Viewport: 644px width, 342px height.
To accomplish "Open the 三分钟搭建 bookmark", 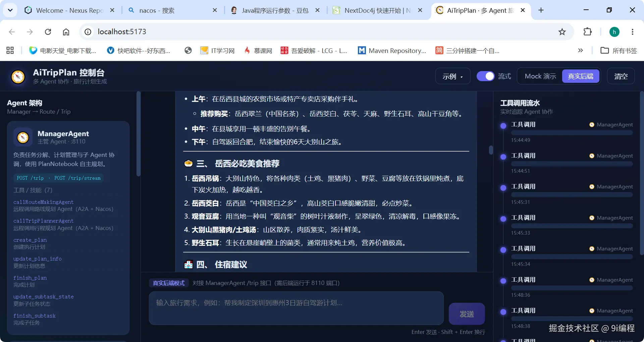I will point(468,51).
